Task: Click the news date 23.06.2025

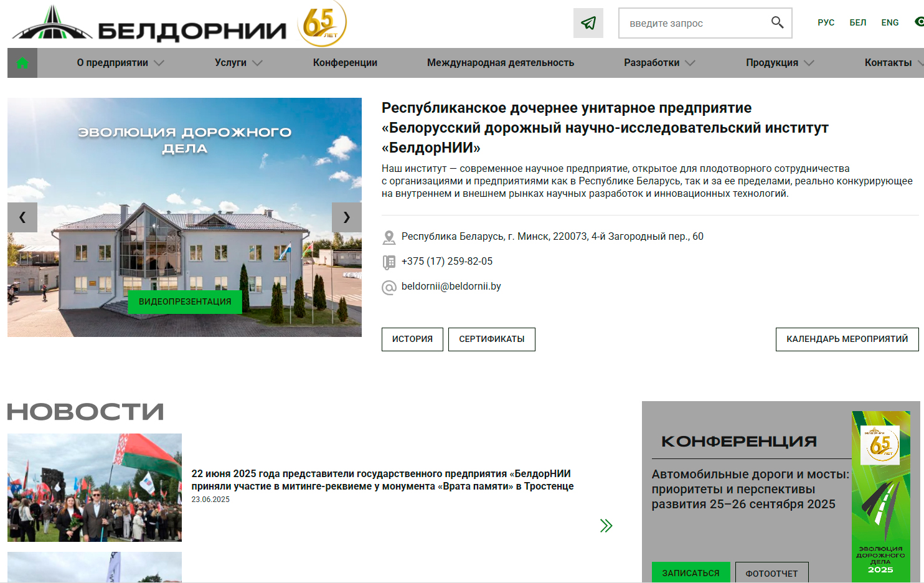Action: [x=210, y=500]
